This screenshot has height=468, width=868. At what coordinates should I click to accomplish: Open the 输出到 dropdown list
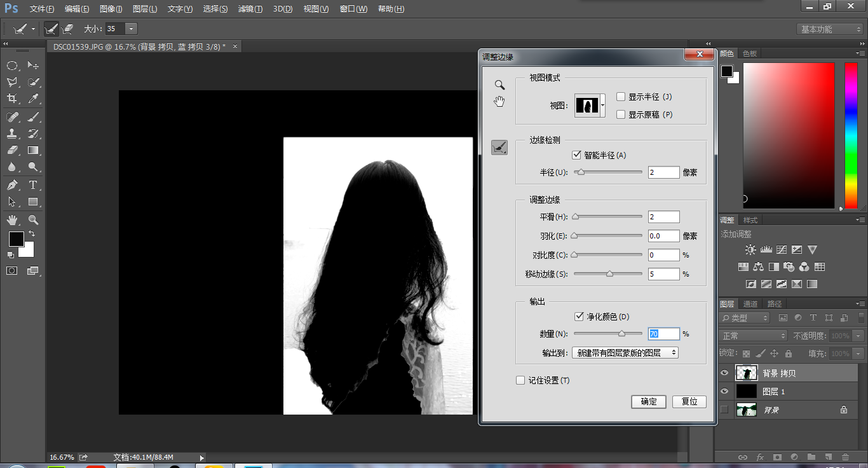[625, 352]
